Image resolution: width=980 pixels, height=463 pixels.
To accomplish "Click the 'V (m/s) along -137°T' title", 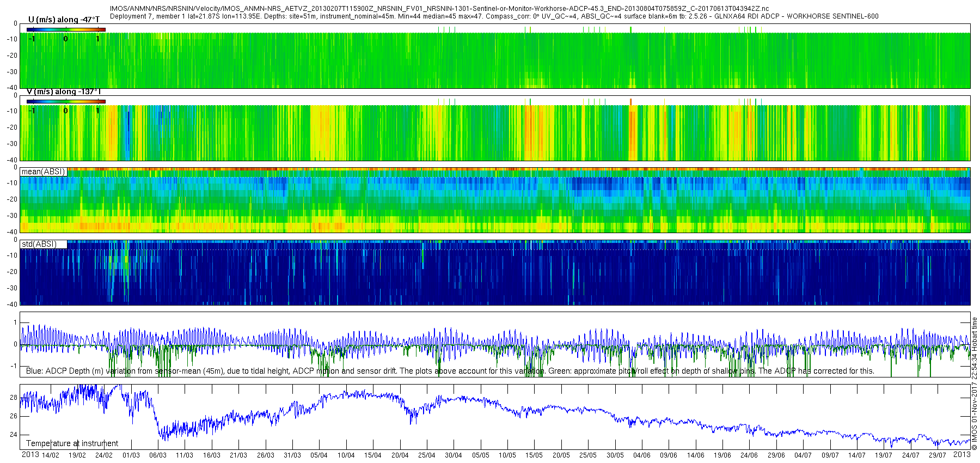I will coord(64,92).
